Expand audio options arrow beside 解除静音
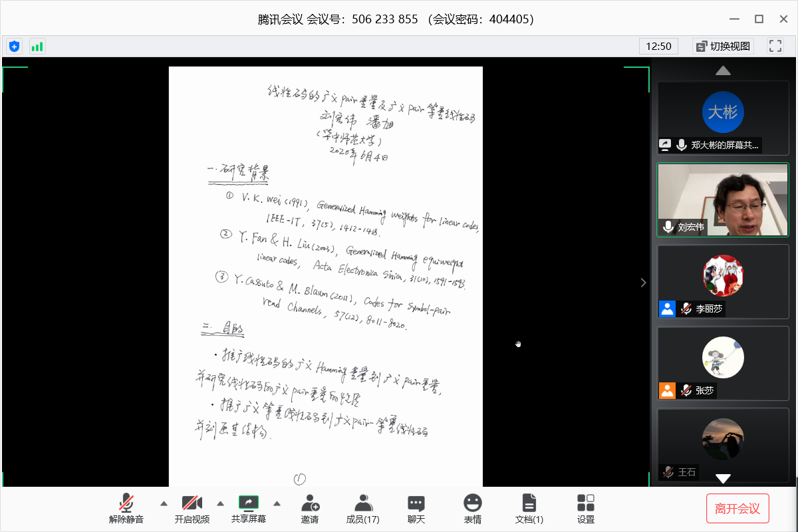The image size is (798, 532). point(164,503)
